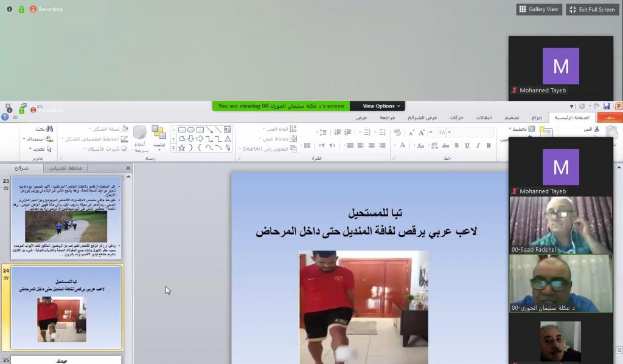Click the Exit Full Screen button

pos(592,9)
